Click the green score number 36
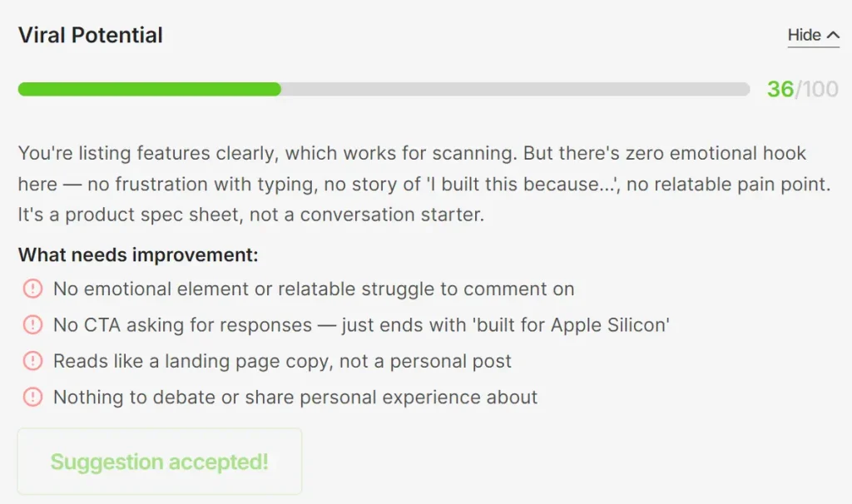 (780, 89)
